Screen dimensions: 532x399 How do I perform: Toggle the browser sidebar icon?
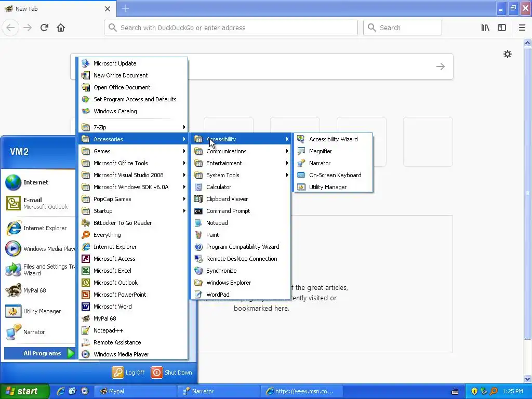(x=502, y=28)
